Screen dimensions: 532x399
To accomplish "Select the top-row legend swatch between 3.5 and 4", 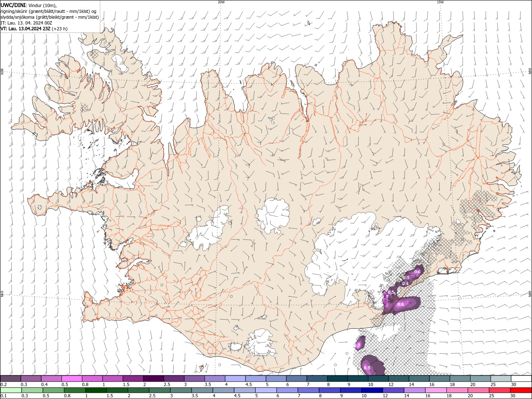I will [x=214, y=379].
